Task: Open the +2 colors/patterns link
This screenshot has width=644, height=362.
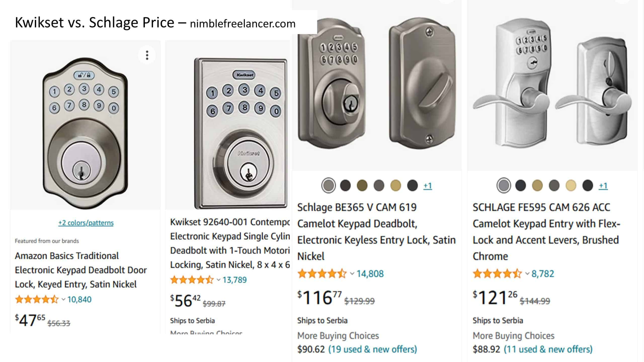Action: pyautogui.click(x=86, y=223)
